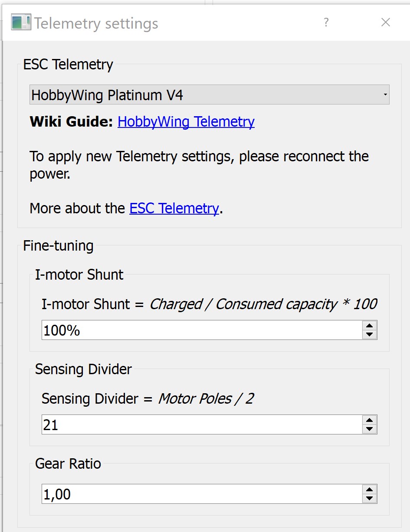Image resolution: width=410 pixels, height=532 pixels.
Task: Decrease the I-motor Shunt value
Action: pos(369,335)
